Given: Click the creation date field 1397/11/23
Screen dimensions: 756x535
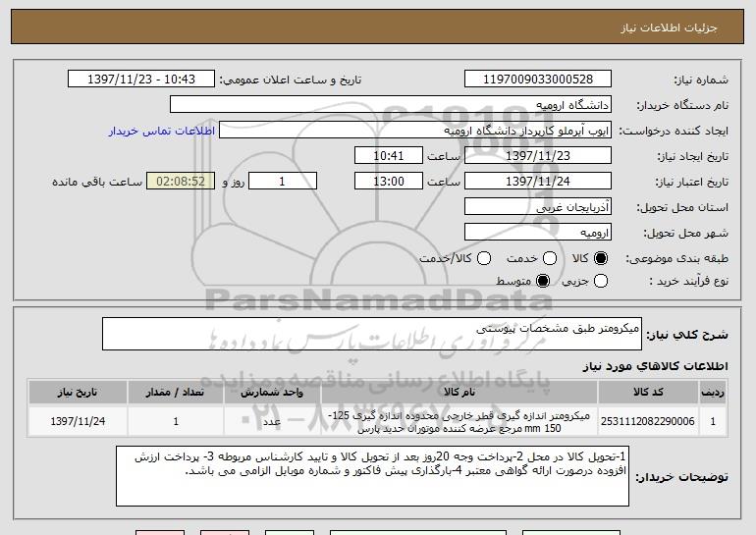Looking at the screenshot, I should coord(538,156).
